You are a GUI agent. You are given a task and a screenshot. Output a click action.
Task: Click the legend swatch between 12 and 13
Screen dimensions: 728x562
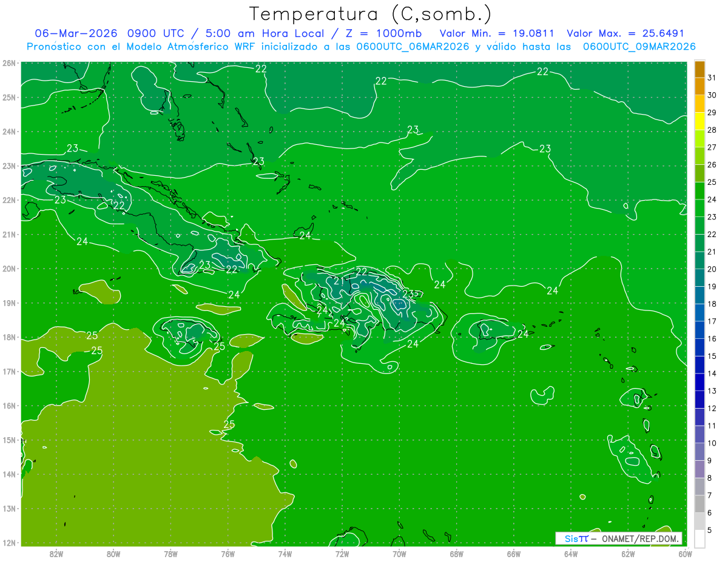(x=699, y=400)
